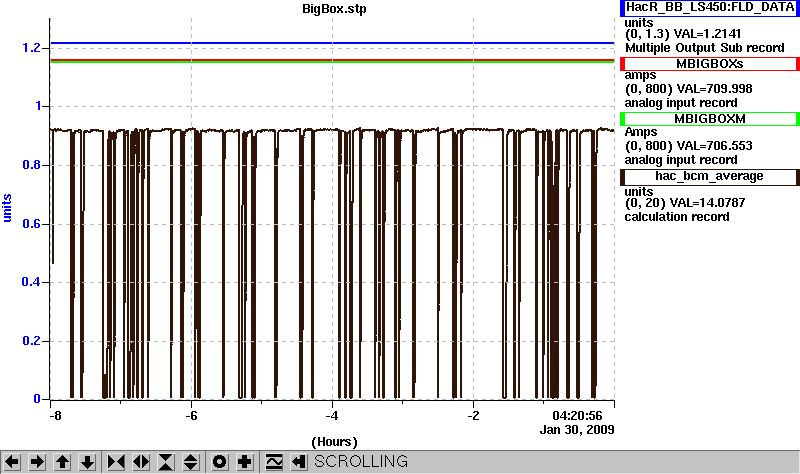800x474 pixels.
Task: Click the outward-pointing vertical triangles icon
Action: pos(191,462)
